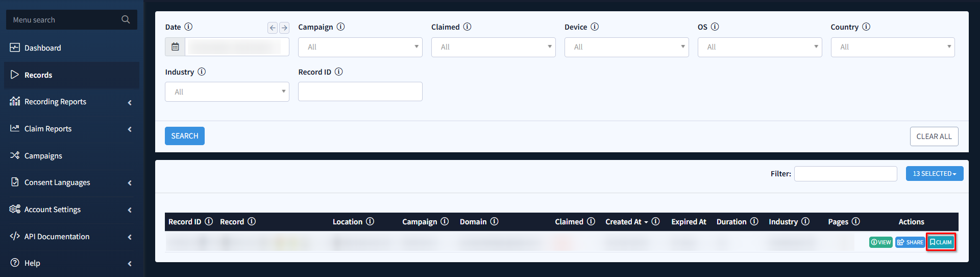
Task: Click the next date arrow icon
Action: [284, 28]
